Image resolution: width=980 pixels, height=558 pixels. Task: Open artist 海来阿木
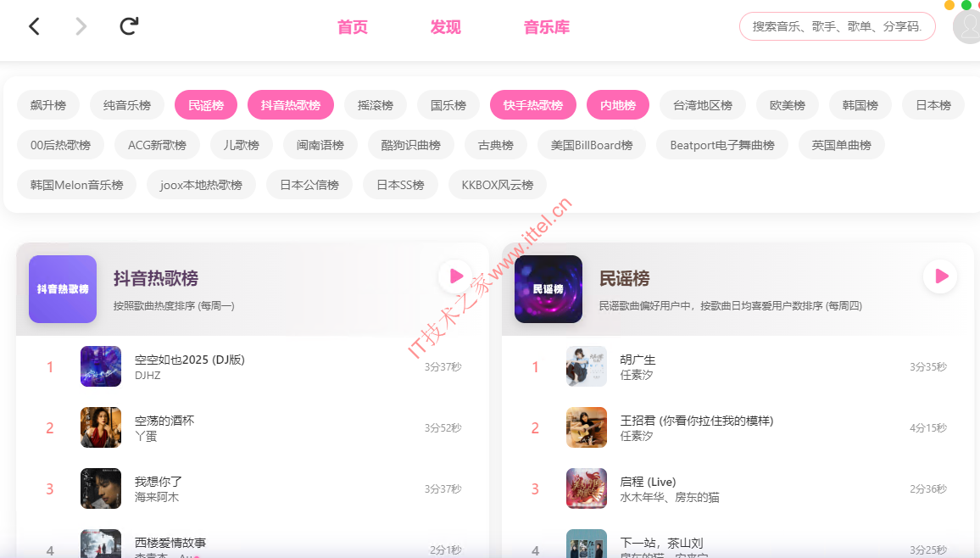pos(157,498)
